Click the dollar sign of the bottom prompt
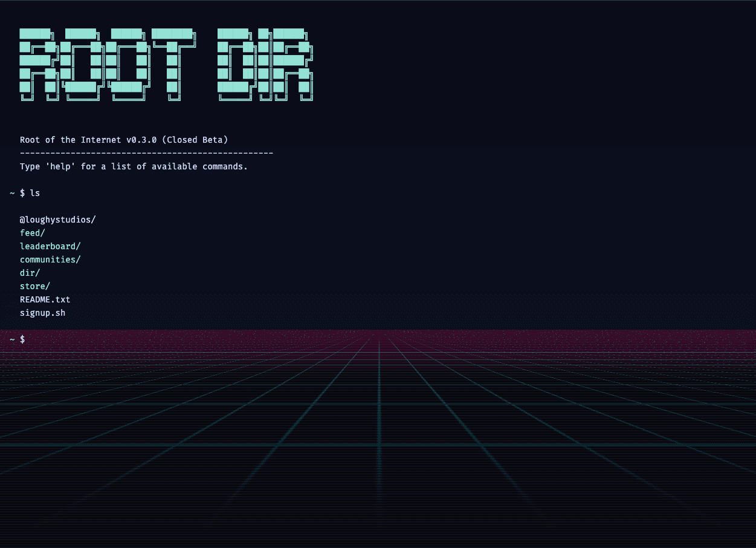Viewport: 756px width, 548px height. click(22, 339)
